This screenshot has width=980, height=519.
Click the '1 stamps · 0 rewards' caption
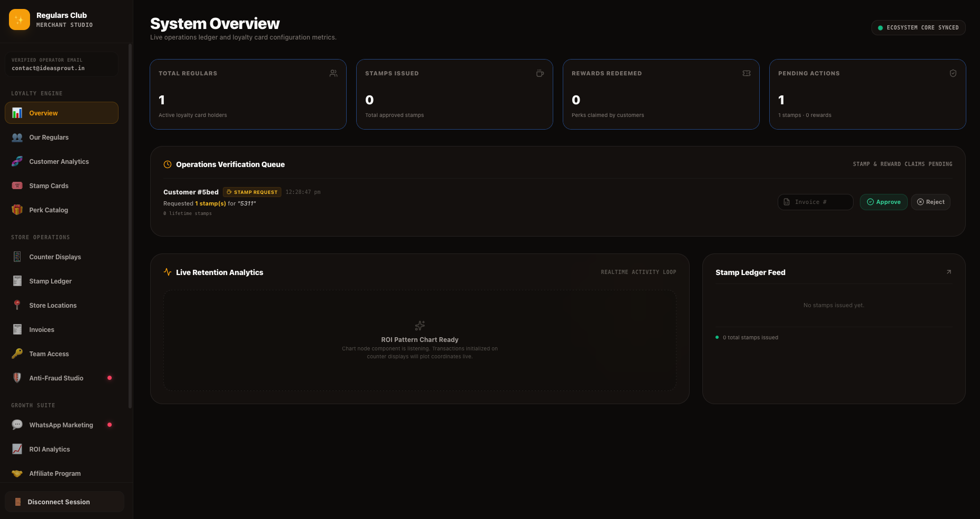(x=805, y=115)
